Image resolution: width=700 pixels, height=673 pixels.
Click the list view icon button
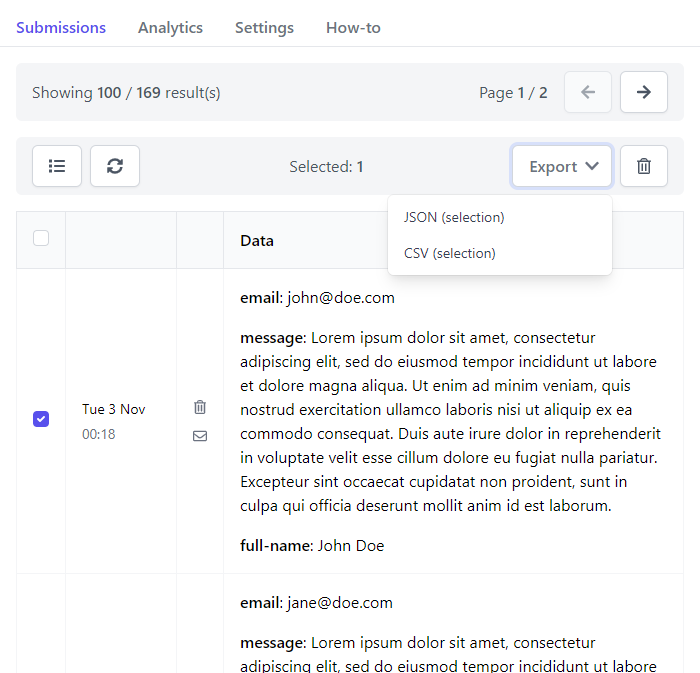point(57,166)
